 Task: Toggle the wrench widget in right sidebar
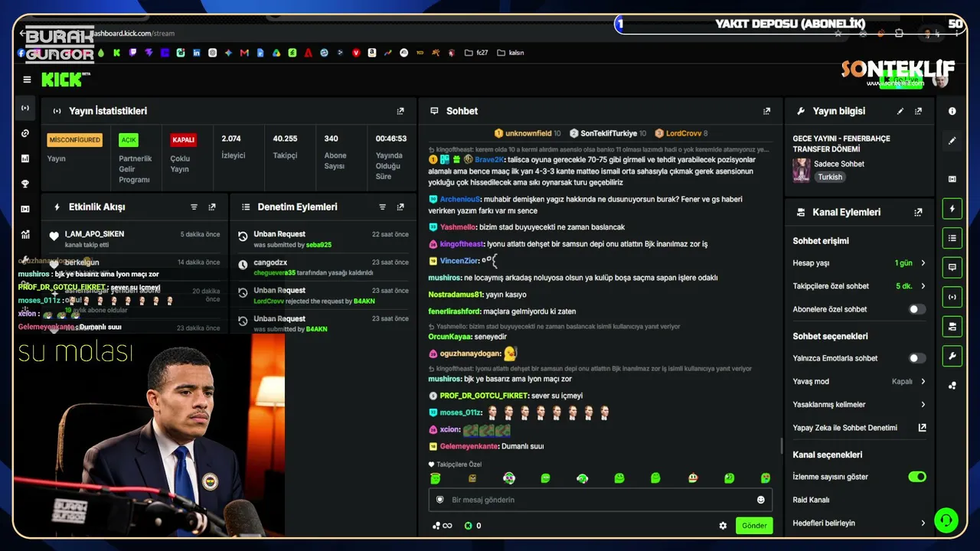(952, 356)
